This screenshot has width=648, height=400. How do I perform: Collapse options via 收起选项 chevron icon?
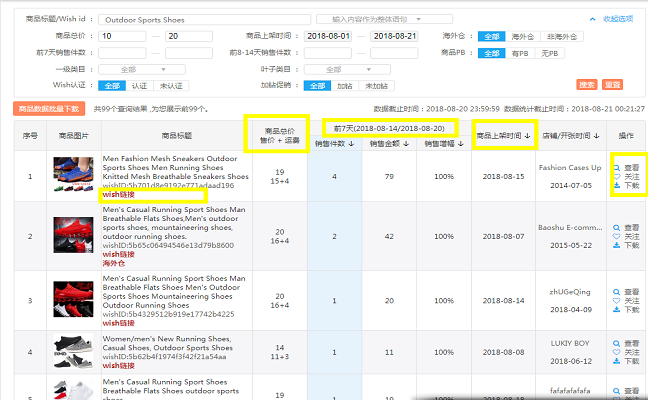coord(592,19)
